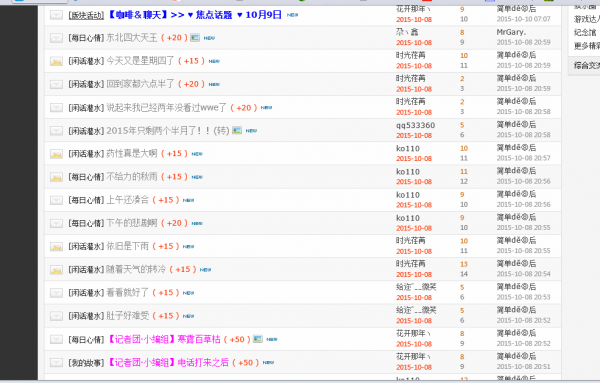Click thread icon beside 肚子好难受
The height and width of the screenshot is (383, 600).
tap(56, 316)
